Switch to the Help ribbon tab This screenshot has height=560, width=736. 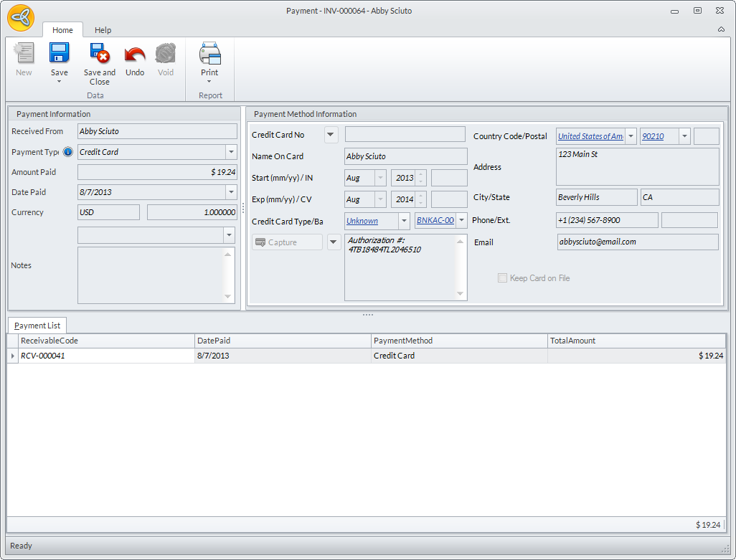[x=103, y=30]
